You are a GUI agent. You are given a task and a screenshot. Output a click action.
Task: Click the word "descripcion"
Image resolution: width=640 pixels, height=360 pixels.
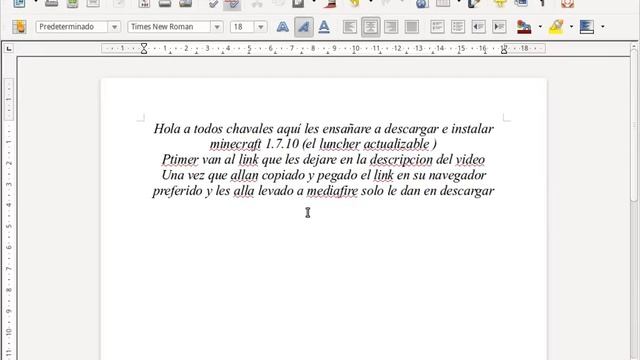point(401,160)
